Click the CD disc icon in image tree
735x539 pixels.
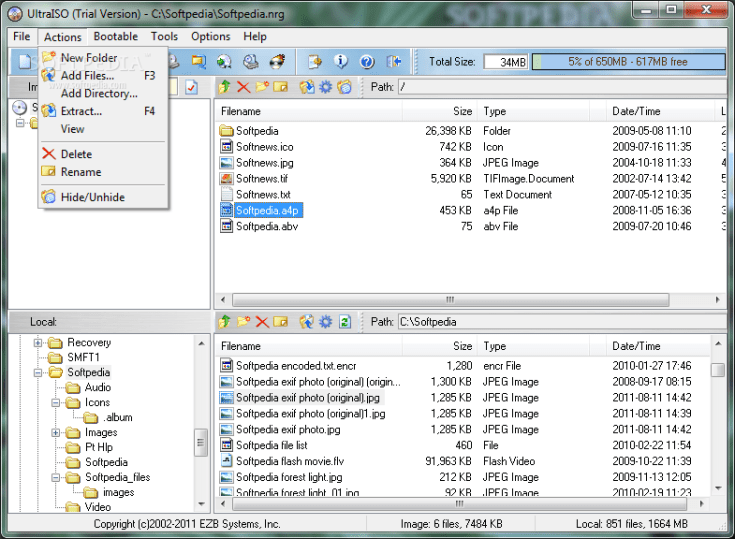pos(19,108)
